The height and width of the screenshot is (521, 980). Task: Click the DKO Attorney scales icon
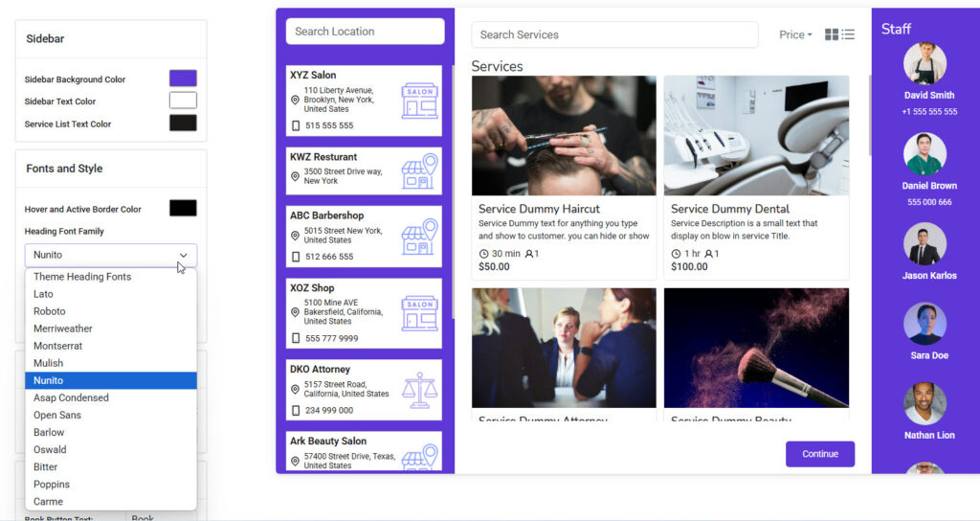click(x=420, y=391)
